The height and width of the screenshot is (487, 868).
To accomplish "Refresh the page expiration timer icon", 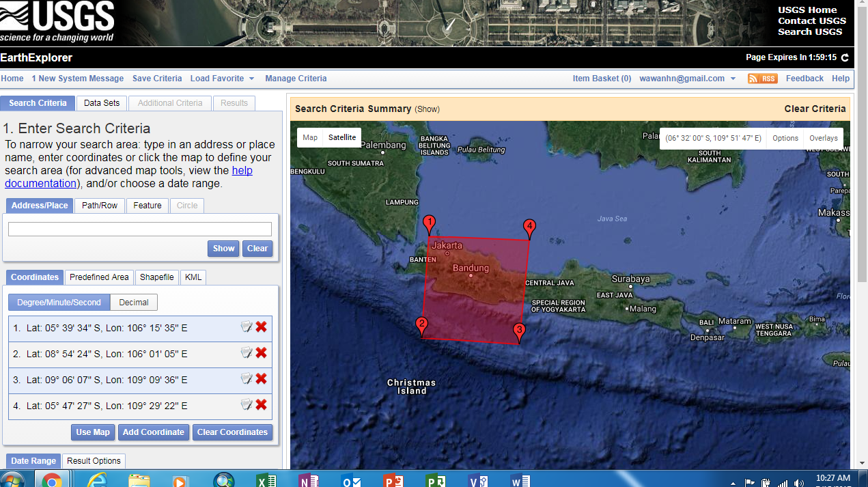I will [845, 58].
